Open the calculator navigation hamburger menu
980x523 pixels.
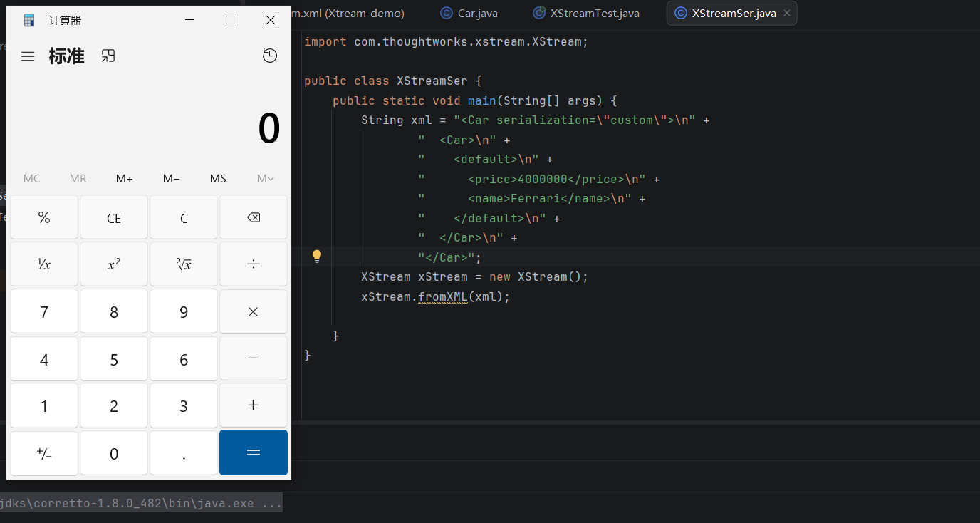pyautogui.click(x=28, y=56)
